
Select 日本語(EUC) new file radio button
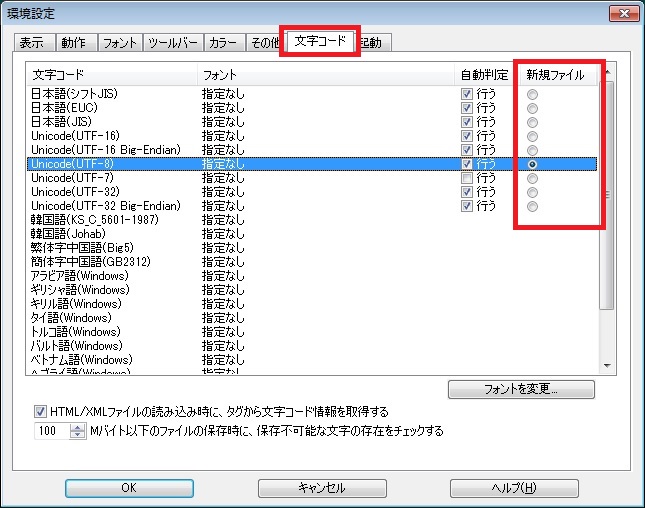tap(533, 108)
